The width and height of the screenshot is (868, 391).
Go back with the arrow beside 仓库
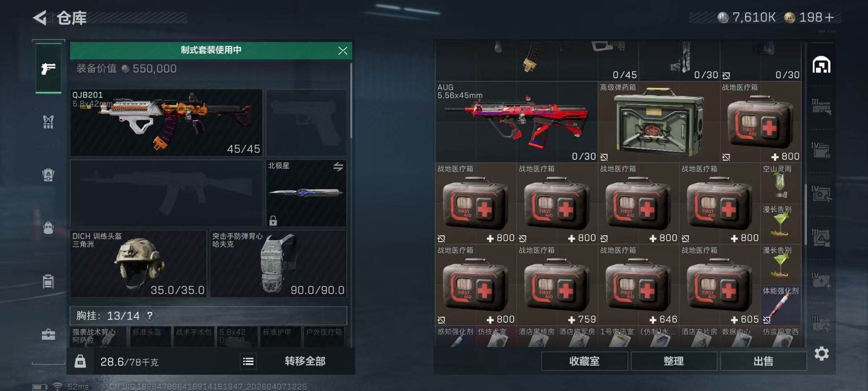40,18
